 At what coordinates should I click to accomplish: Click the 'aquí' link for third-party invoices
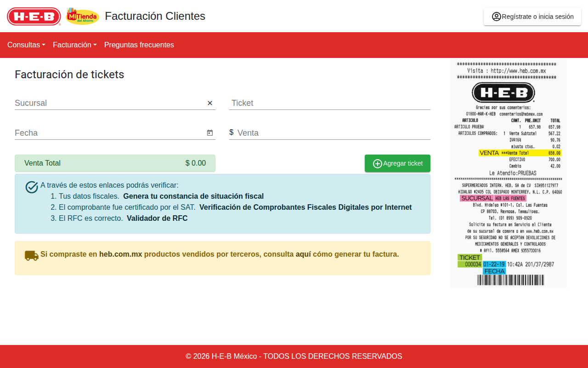(303, 254)
